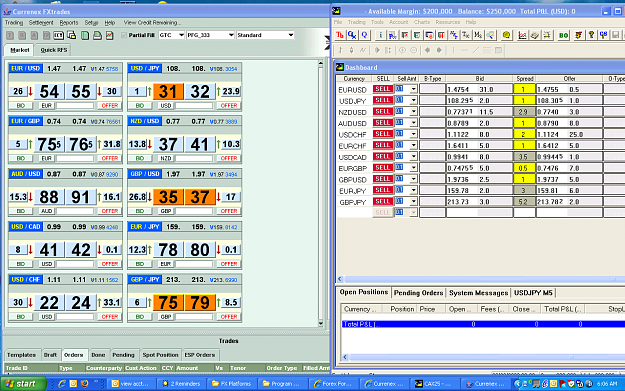Image resolution: width=625 pixels, height=391 pixels.
Task: Open the Charts menu in the dashboard window
Action: pos(422,22)
